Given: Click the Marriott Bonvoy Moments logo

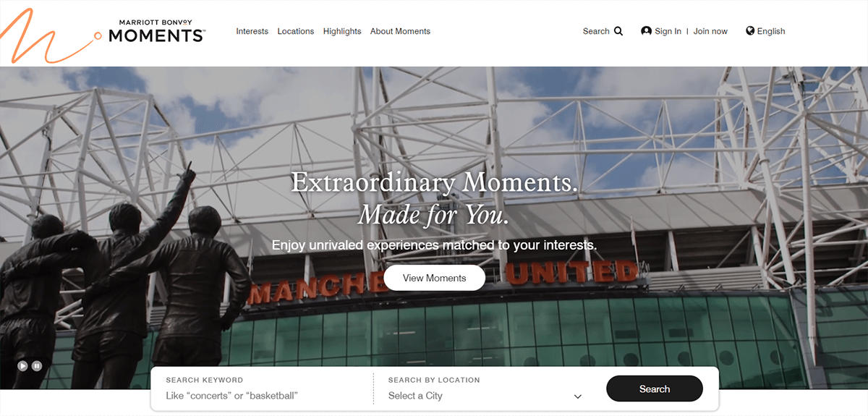Looking at the screenshot, I should [157, 31].
